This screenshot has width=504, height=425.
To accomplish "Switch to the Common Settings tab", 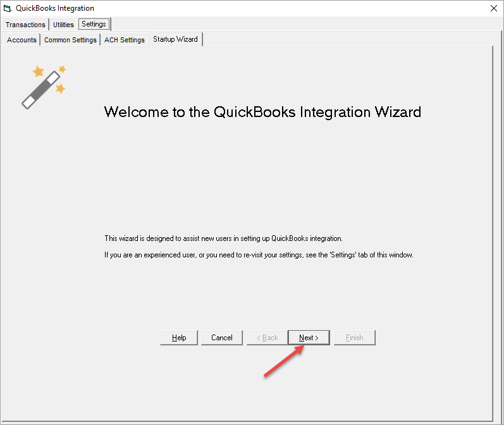I will pos(70,40).
